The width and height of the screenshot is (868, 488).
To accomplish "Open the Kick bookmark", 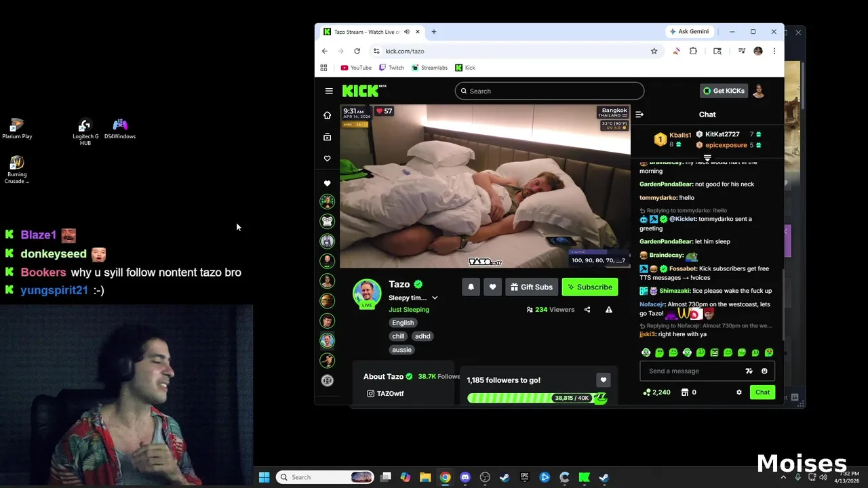I will pyautogui.click(x=465, y=68).
